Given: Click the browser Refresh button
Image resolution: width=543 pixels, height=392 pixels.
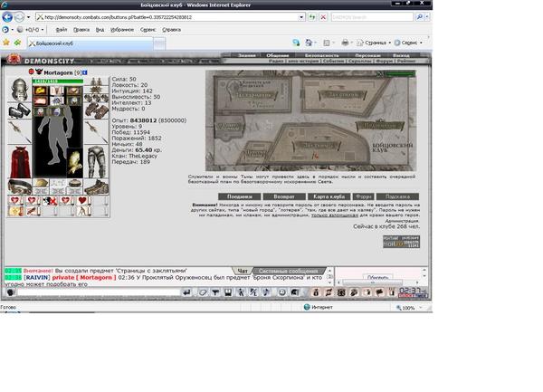Looking at the screenshot, I should 312,17.
